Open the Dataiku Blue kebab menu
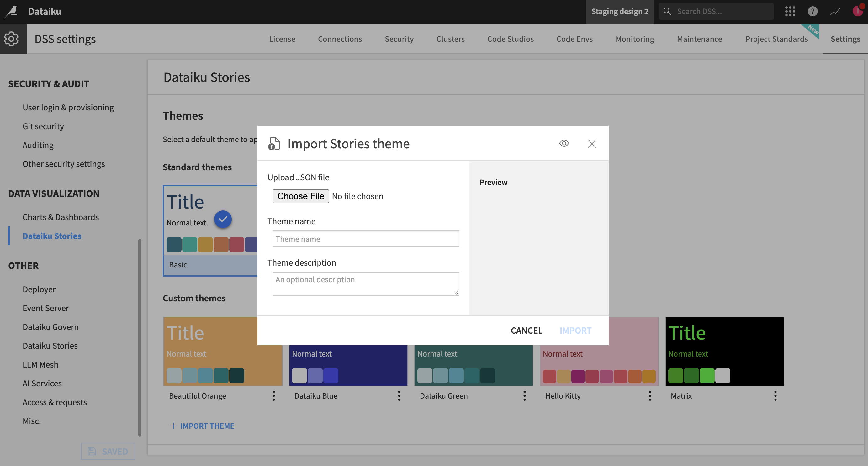Viewport: 868px width, 466px height. [x=399, y=396]
